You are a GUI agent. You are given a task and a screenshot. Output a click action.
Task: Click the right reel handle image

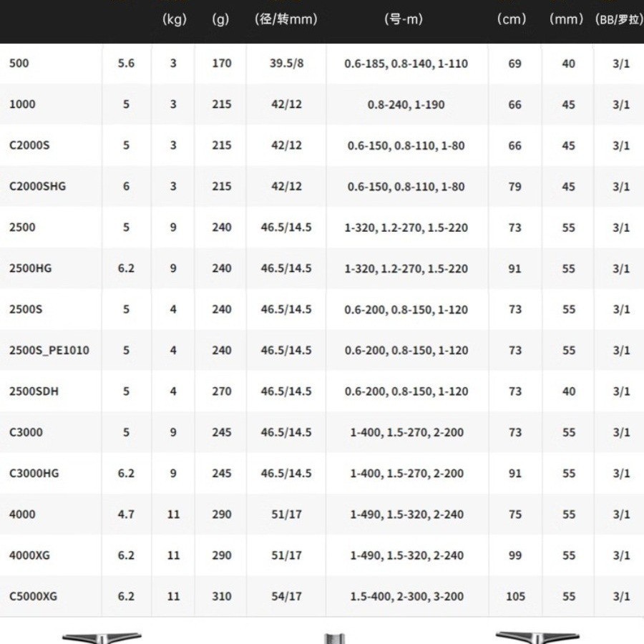tap(537, 637)
